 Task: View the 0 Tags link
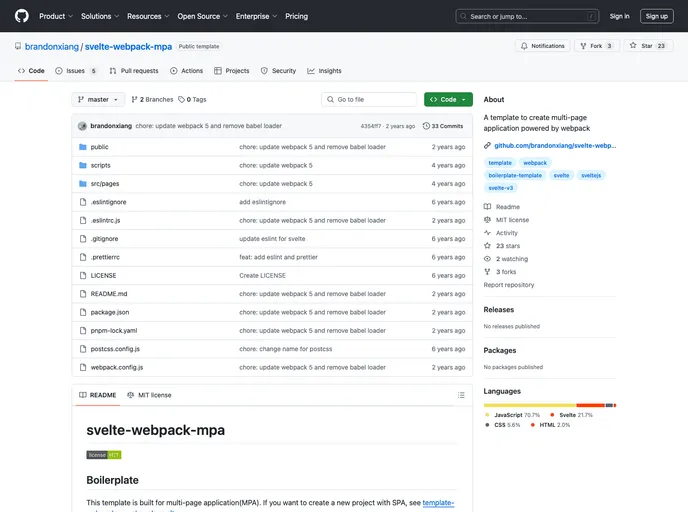click(192, 100)
